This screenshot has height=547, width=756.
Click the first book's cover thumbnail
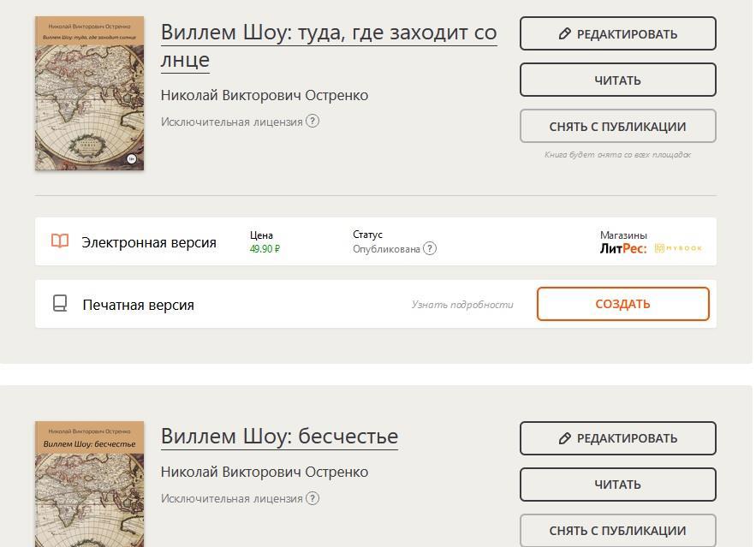point(89,93)
